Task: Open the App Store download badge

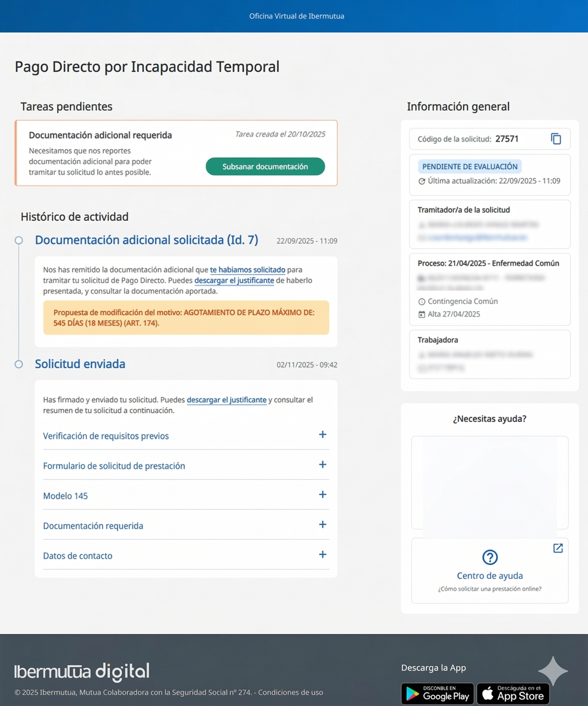Action: pos(513,694)
